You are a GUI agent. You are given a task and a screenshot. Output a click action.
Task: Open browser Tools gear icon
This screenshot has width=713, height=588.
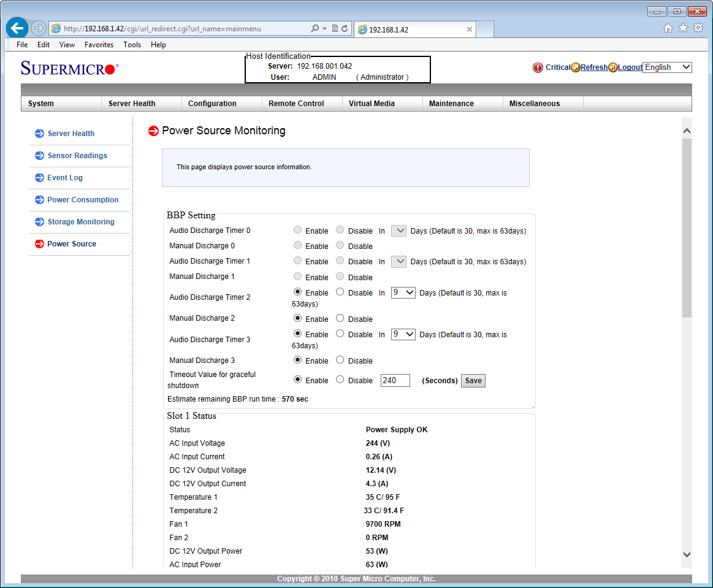click(698, 28)
